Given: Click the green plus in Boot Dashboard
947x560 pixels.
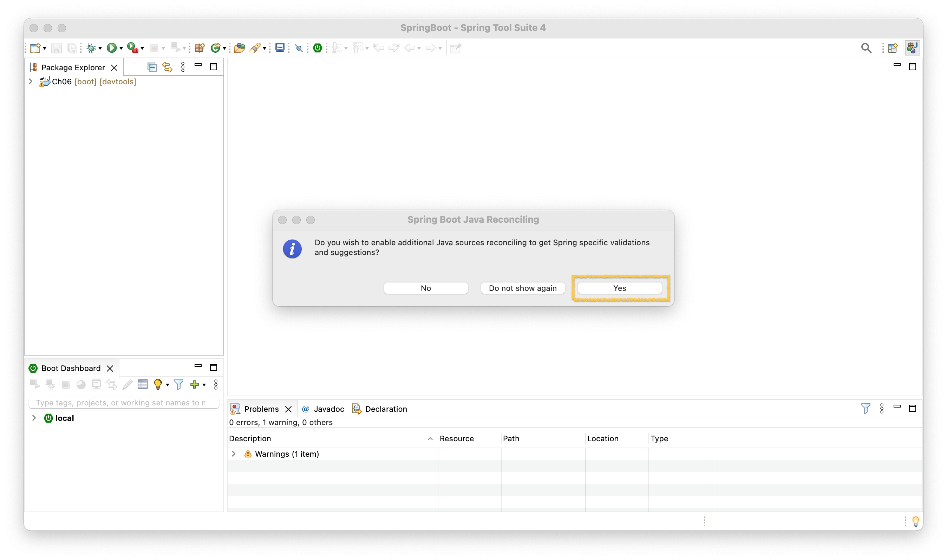Looking at the screenshot, I should pos(194,384).
